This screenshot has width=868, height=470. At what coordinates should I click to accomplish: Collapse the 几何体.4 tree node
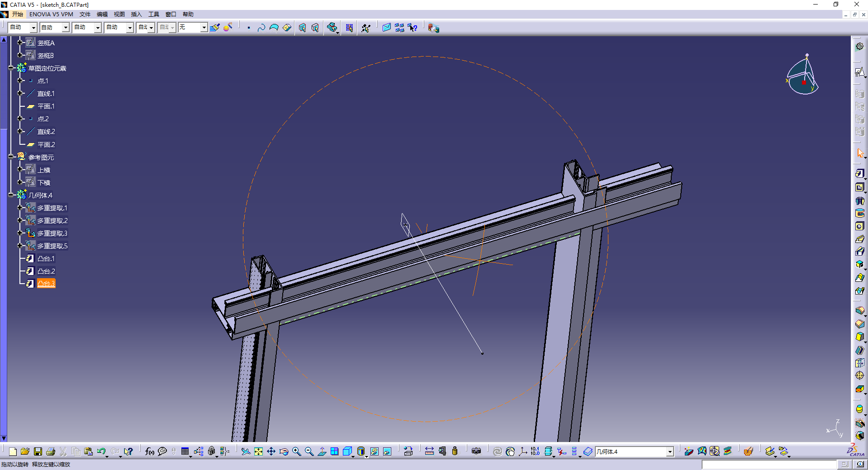click(x=11, y=195)
